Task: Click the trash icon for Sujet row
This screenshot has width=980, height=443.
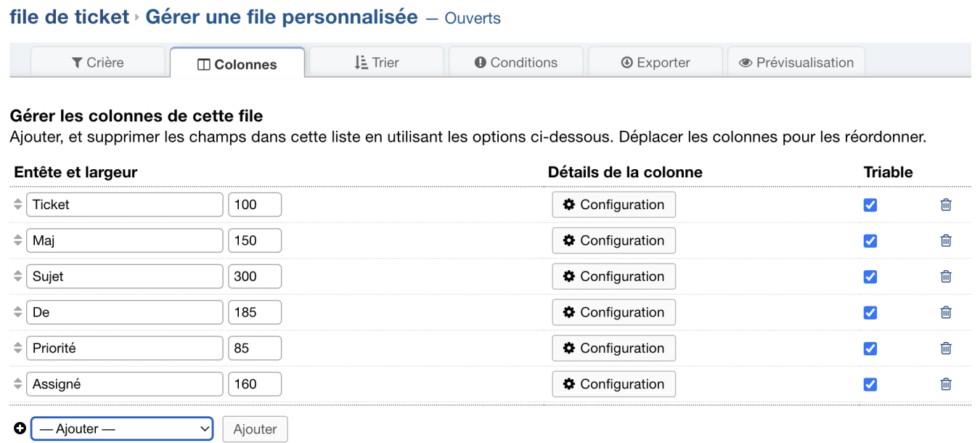Action: [946, 277]
